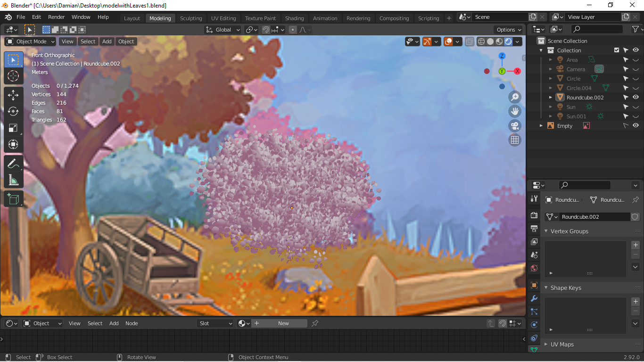Viewport: 644px width, 362px height.
Task: Click the Z axis on navigation gizmo
Action: pyautogui.click(x=502, y=56)
